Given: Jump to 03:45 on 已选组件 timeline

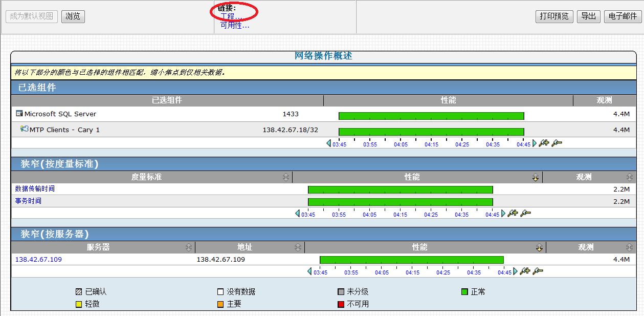Looking at the screenshot, I should point(340,144).
